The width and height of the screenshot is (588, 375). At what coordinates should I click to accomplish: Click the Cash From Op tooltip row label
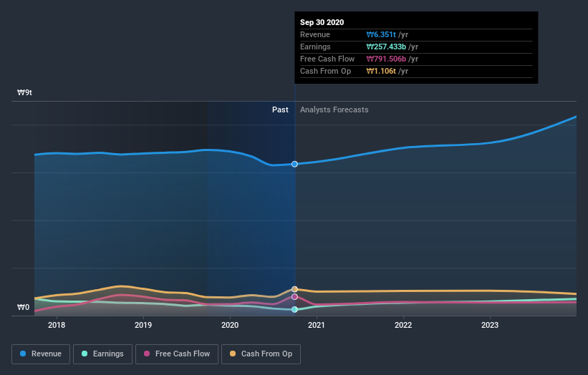point(325,71)
